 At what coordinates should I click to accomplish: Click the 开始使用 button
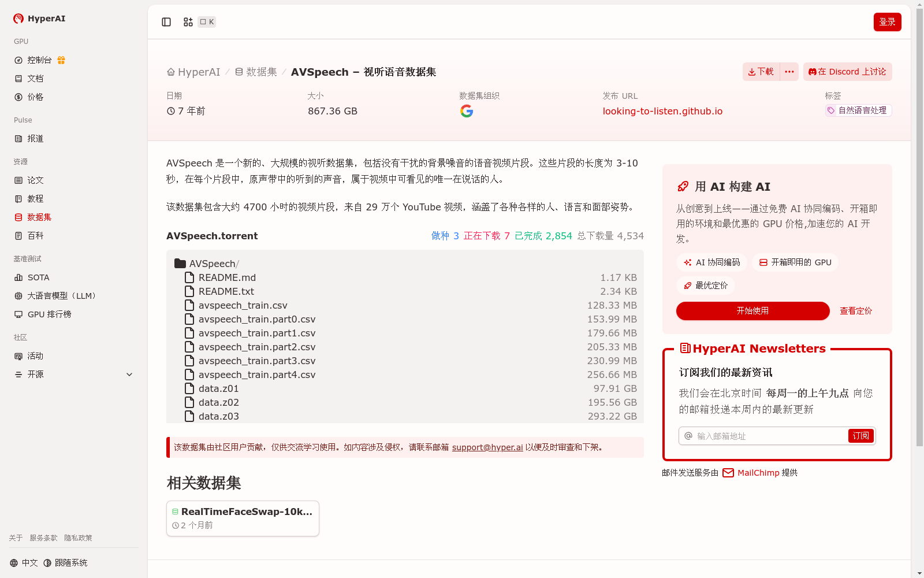[752, 311]
